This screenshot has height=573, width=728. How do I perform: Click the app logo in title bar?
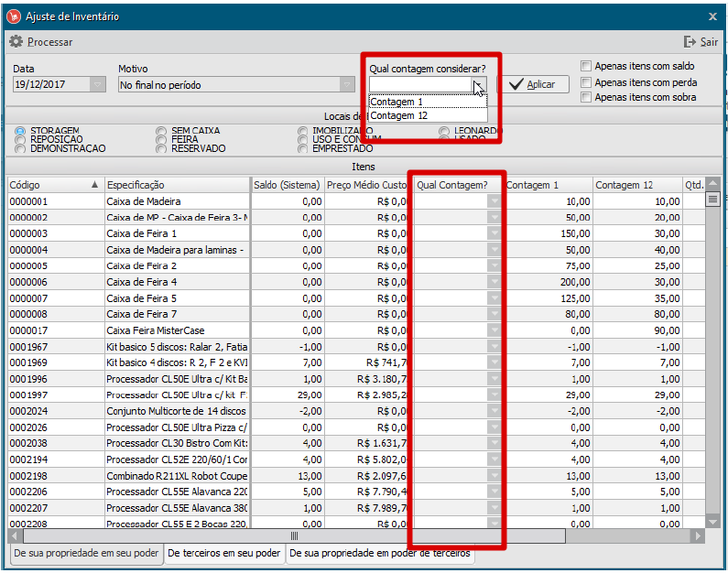(x=14, y=16)
